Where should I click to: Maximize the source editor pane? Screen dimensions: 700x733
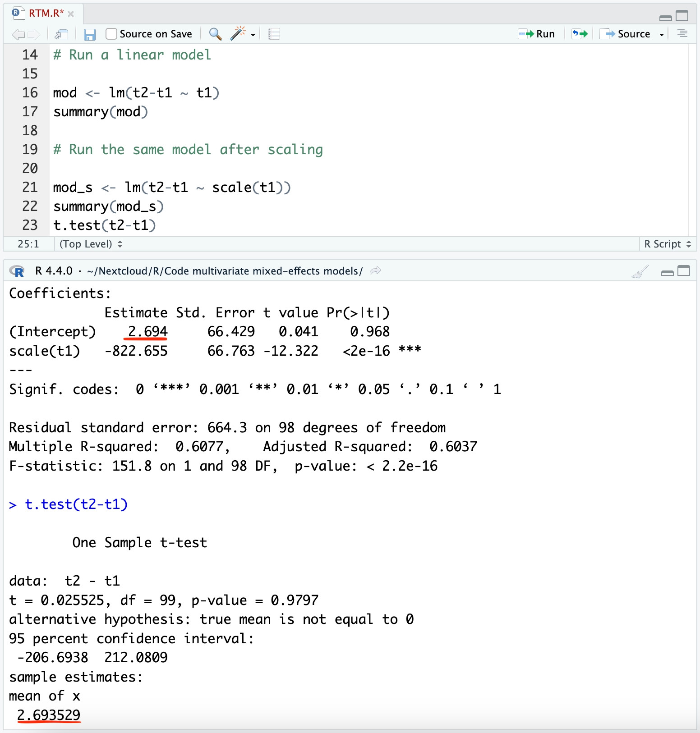click(x=682, y=16)
